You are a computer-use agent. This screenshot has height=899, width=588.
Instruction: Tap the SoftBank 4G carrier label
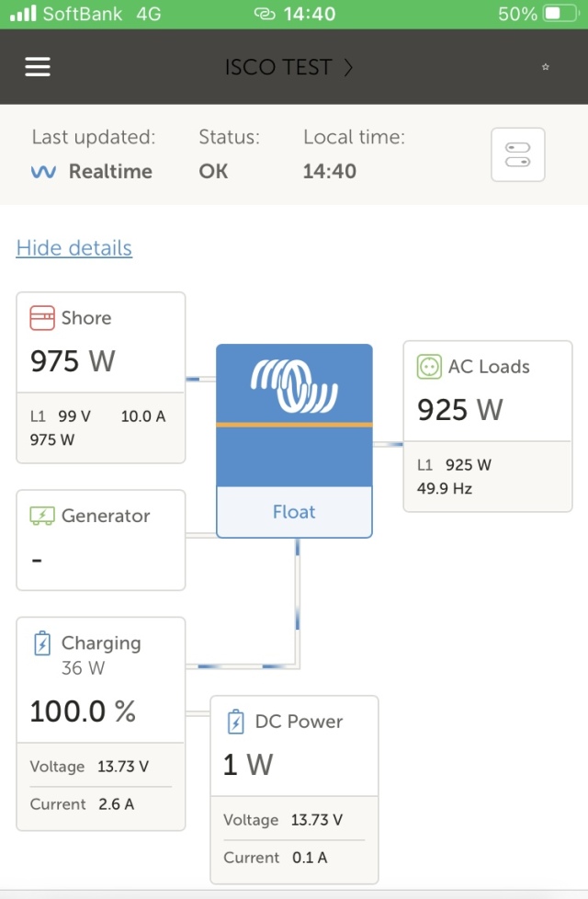102,14
